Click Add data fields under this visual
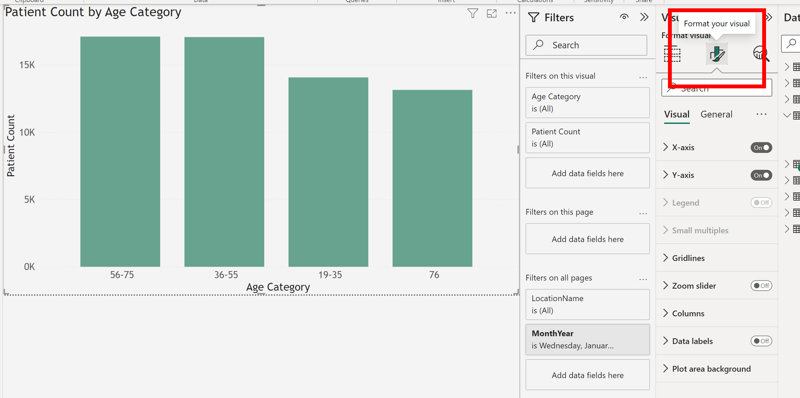 587,173
